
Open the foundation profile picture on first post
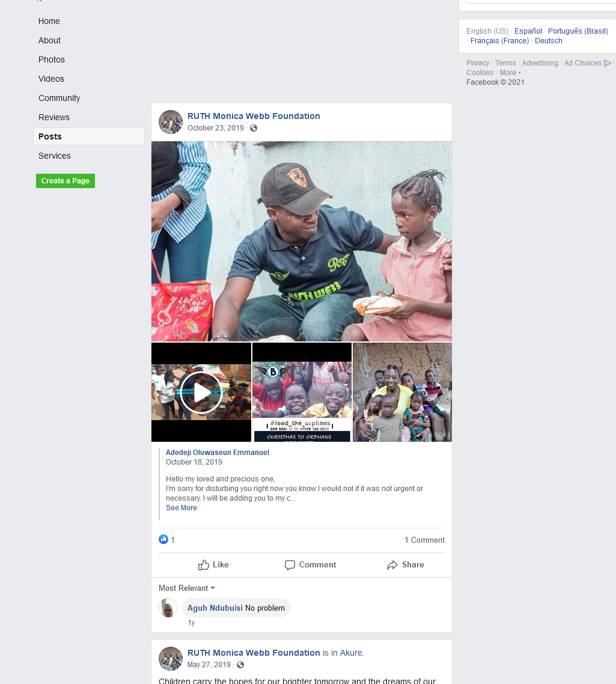(171, 121)
